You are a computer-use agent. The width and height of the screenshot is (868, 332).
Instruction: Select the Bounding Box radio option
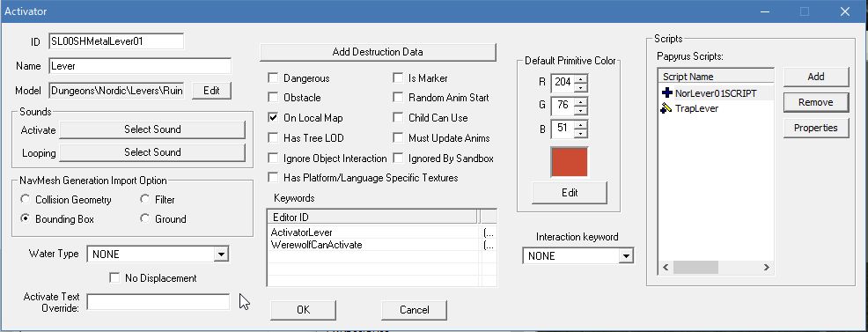(25, 218)
